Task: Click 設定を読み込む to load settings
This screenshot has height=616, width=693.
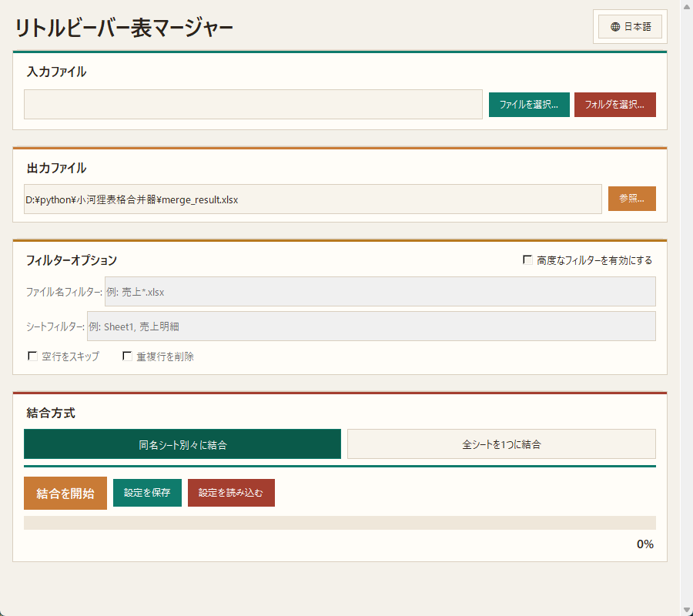Action: click(x=231, y=493)
